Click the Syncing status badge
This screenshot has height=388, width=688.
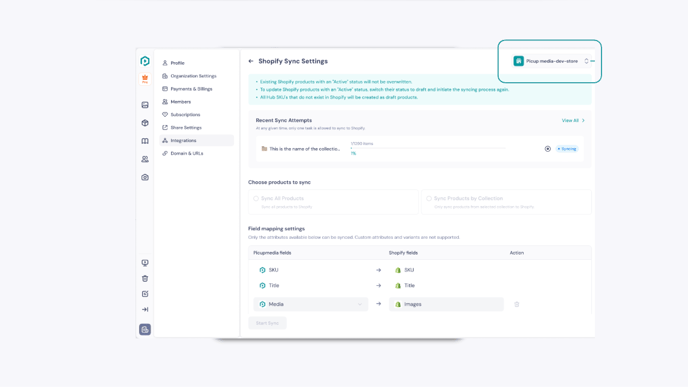(x=567, y=149)
